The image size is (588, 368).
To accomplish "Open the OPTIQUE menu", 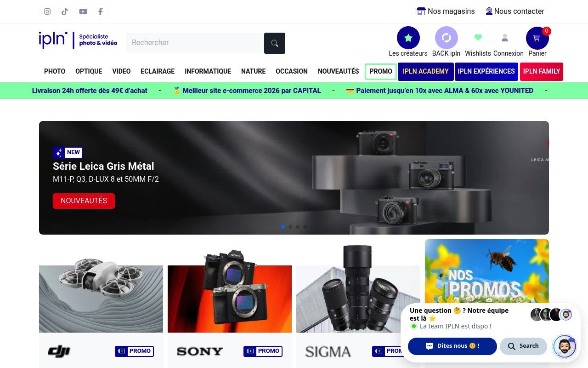I will (x=89, y=71).
